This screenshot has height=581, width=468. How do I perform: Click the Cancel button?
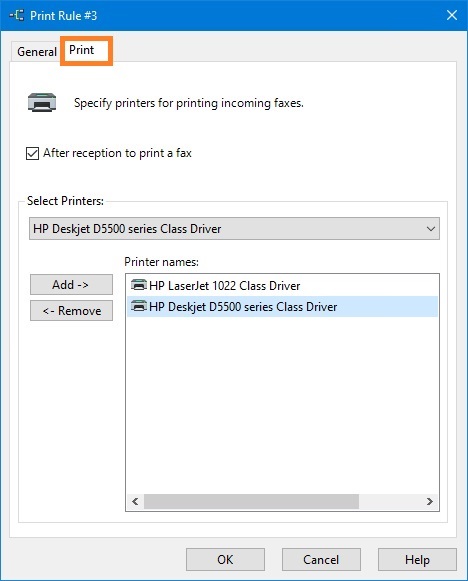pos(321,560)
